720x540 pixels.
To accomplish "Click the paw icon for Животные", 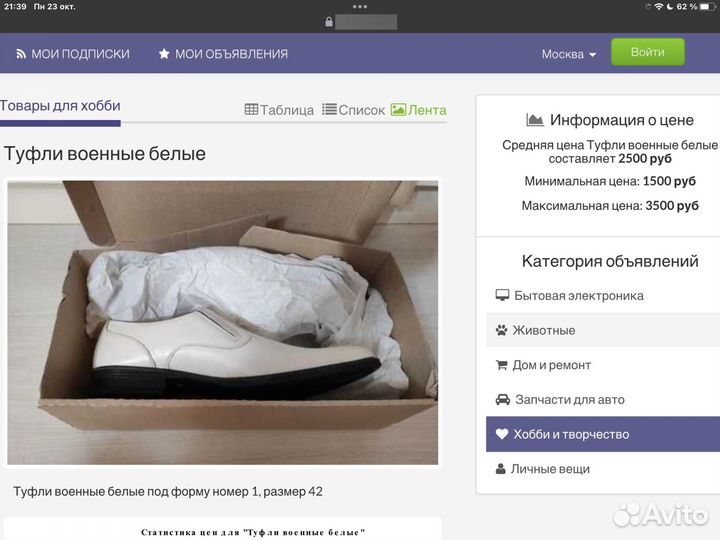I will 501,330.
